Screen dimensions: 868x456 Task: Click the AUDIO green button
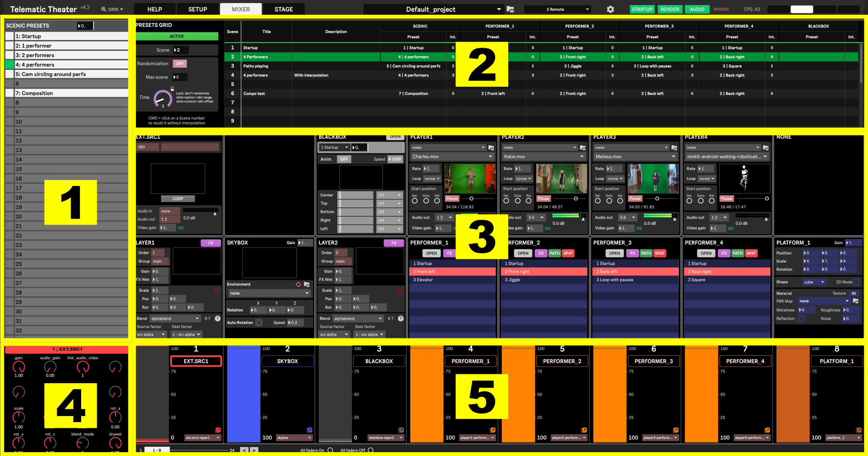pyautogui.click(x=697, y=9)
